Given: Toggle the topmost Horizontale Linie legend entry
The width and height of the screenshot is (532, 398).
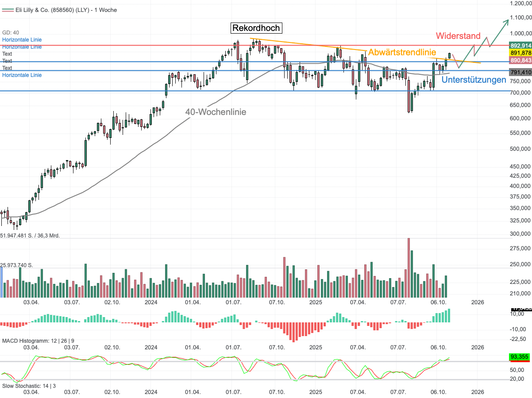Looking at the screenshot, I should tap(22, 40).
